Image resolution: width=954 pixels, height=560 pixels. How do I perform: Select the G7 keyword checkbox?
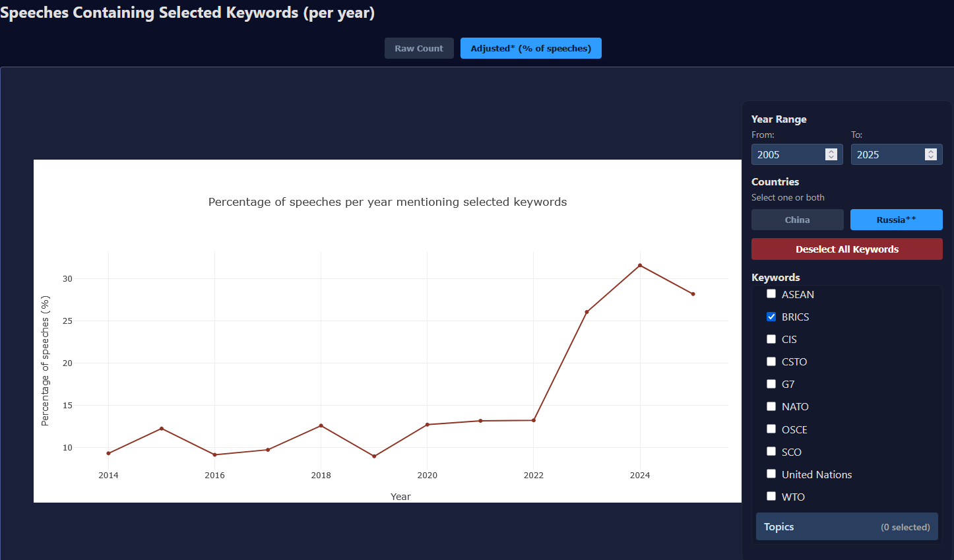[771, 384]
